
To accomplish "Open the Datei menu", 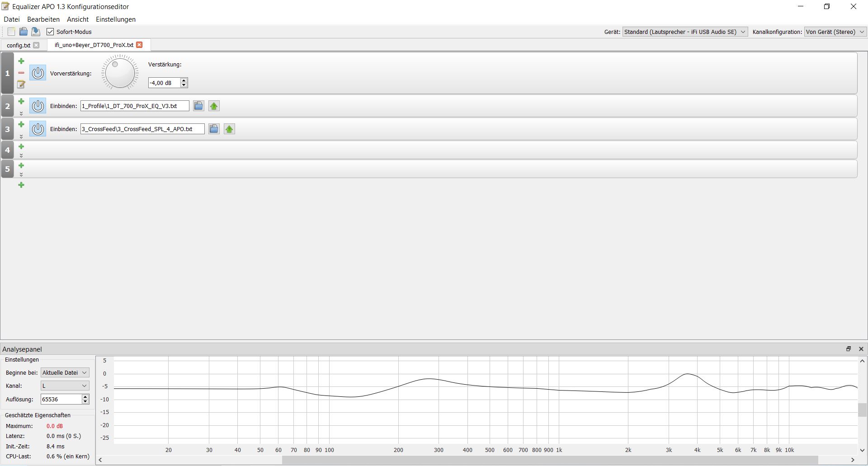I will pos(12,19).
